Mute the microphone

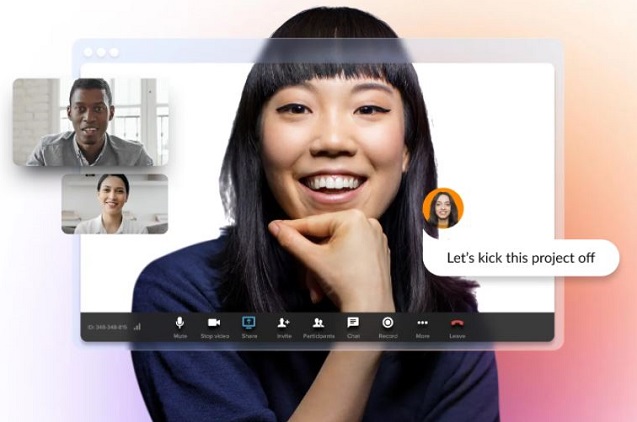click(x=180, y=325)
